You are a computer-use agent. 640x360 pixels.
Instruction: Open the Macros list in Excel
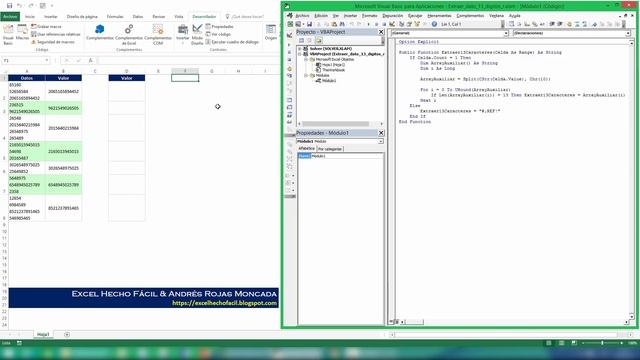tap(22, 33)
